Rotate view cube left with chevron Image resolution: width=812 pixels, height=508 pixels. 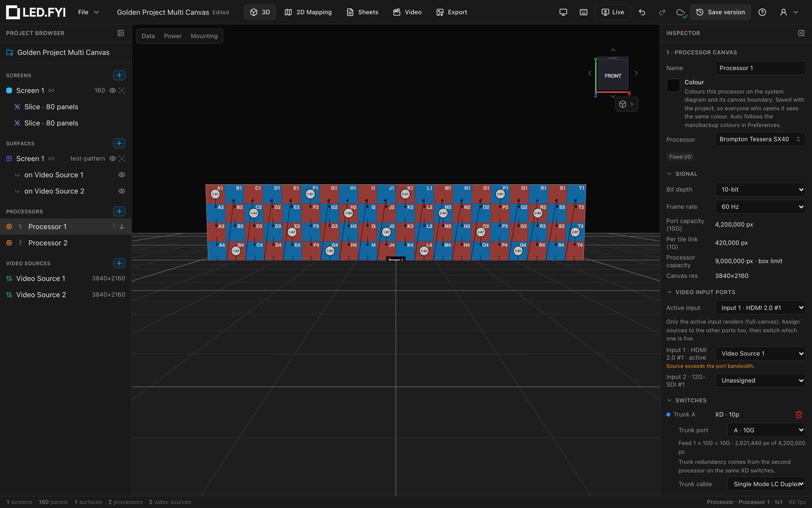[589, 73]
